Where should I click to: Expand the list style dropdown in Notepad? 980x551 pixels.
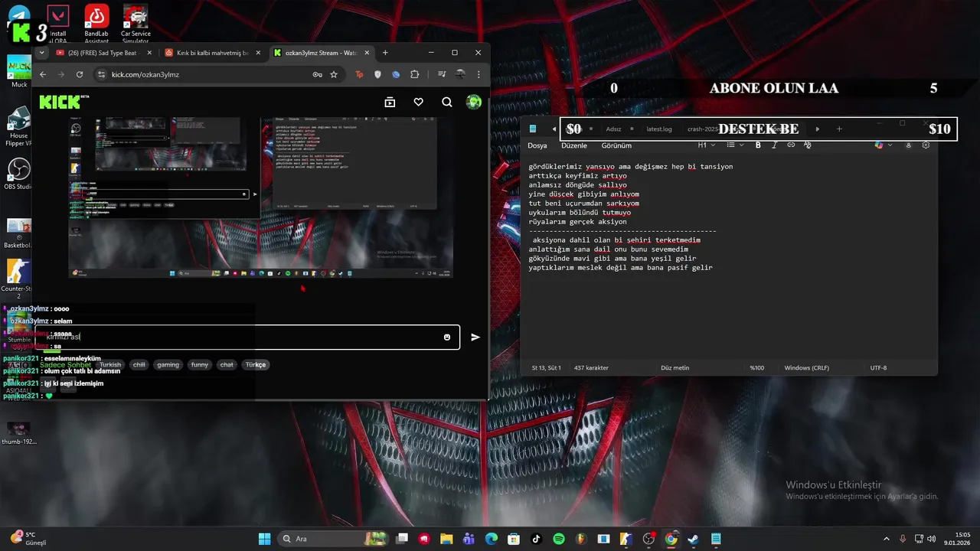point(735,145)
